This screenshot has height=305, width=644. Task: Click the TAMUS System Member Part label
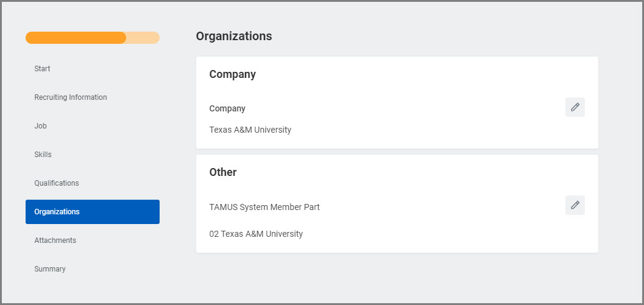point(264,207)
